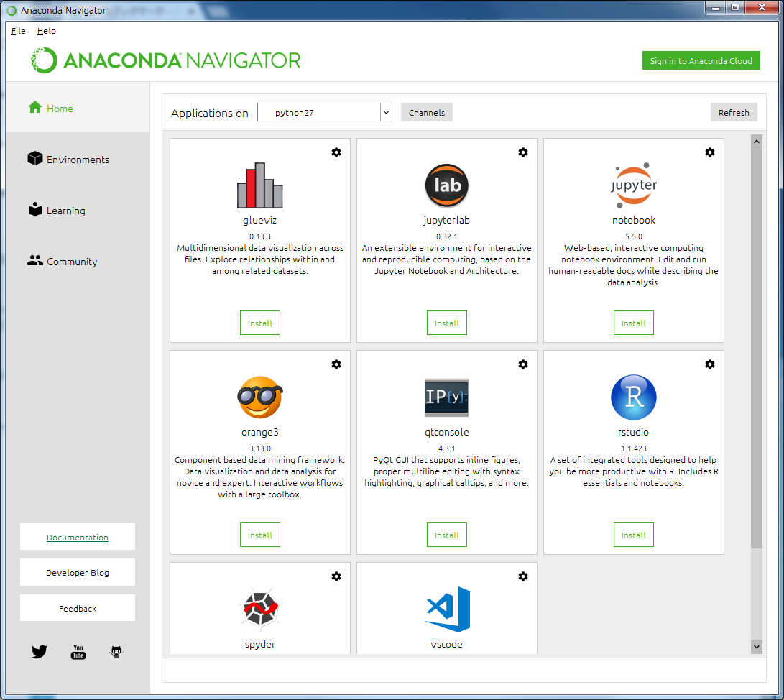
Task: Open gear options for glueviz tile
Action: [336, 152]
